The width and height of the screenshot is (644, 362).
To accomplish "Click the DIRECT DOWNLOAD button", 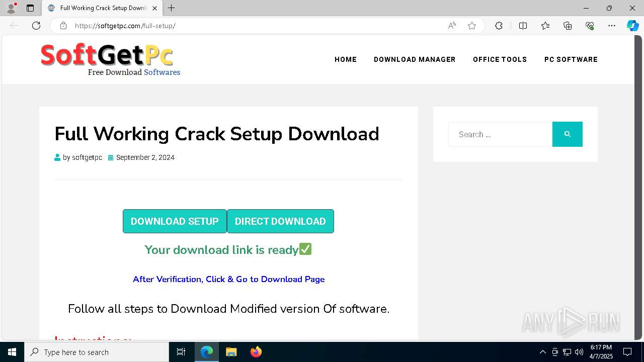I will (280, 221).
